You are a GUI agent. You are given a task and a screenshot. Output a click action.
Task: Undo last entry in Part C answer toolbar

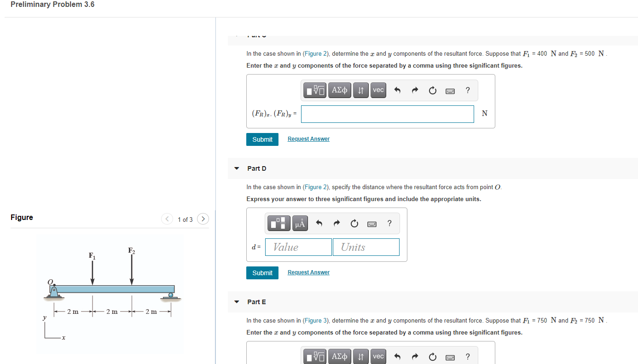click(398, 91)
